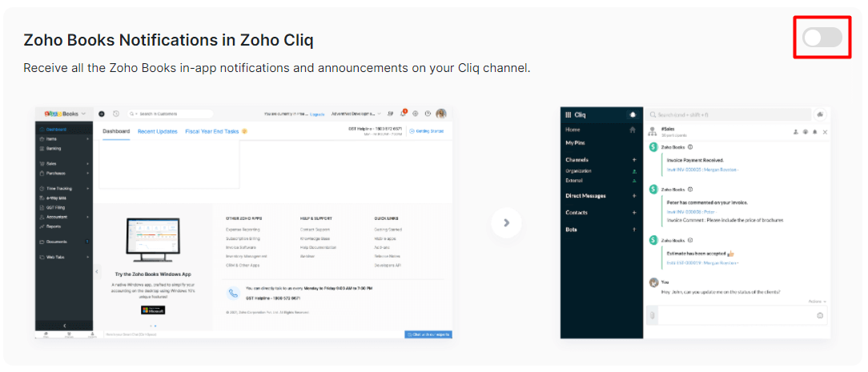This screenshot has width=868, height=372.
Task: Click the plus icon next to Direct Messages
Action: coord(634,196)
